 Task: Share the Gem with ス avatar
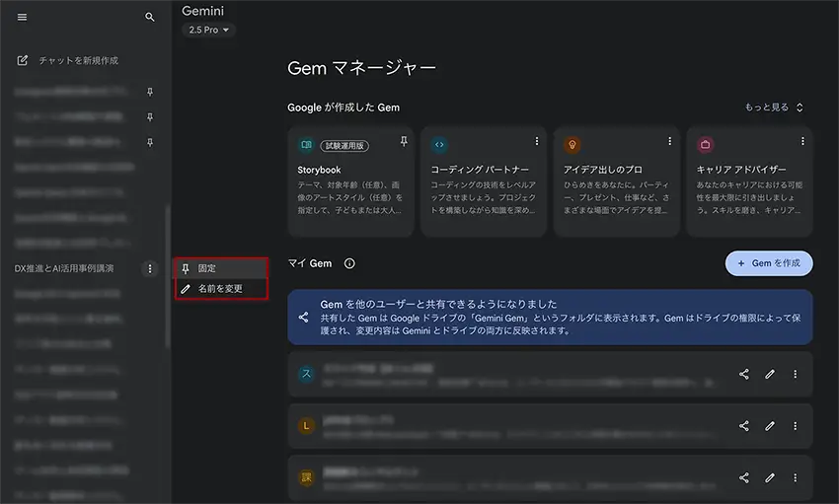(744, 374)
